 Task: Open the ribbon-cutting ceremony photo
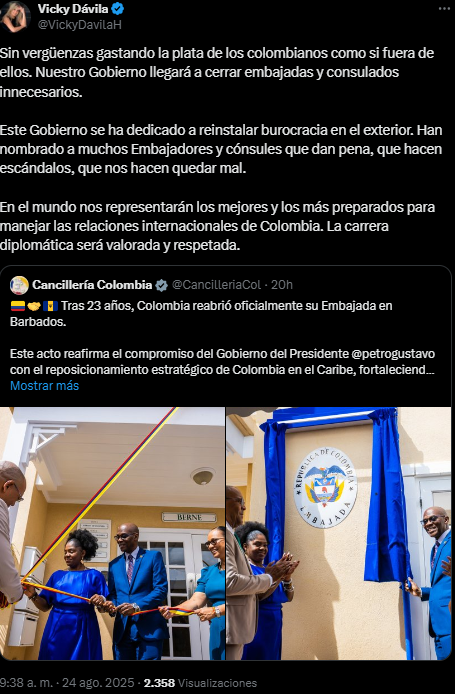(112, 533)
